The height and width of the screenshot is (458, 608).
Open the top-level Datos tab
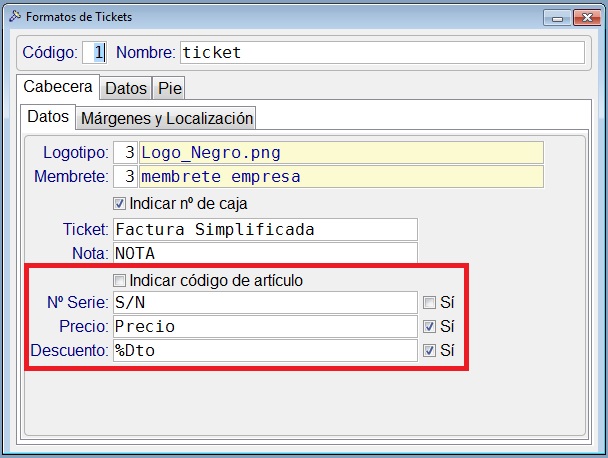(x=126, y=88)
